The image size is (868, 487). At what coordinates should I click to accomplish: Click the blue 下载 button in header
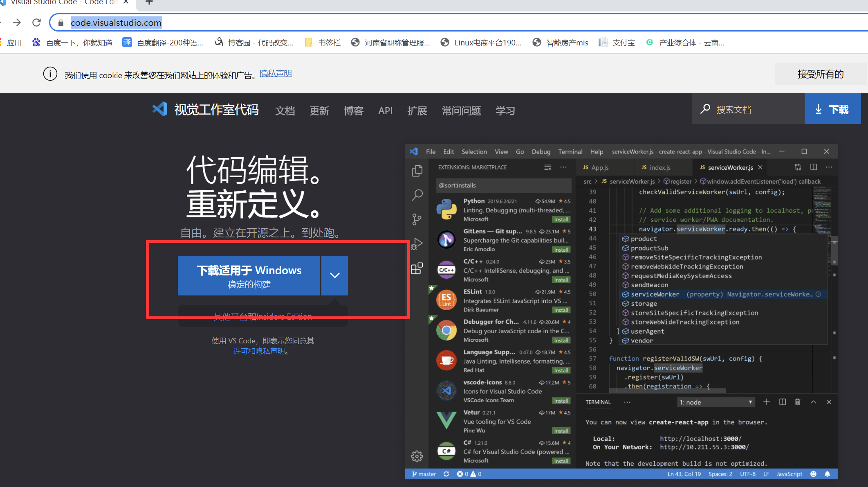pyautogui.click(x=832, y=109)
